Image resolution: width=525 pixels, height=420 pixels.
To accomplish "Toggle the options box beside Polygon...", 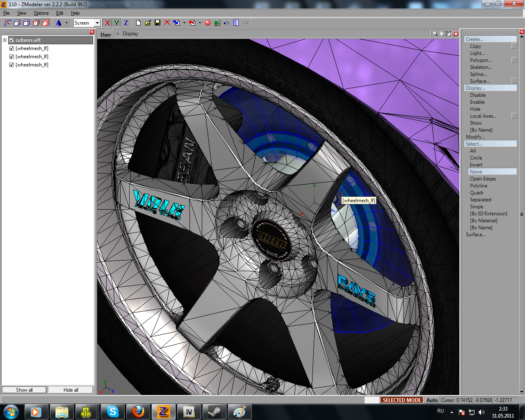I will (514, 60).
